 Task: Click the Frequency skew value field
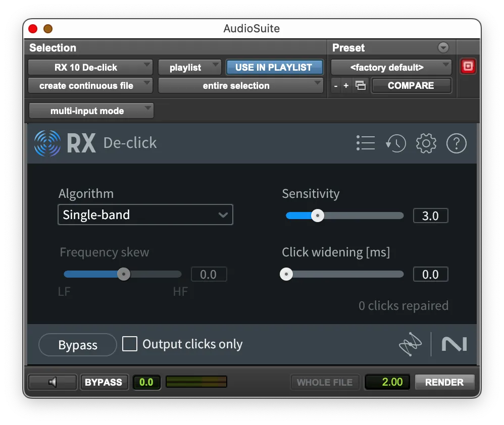point(209,274)
